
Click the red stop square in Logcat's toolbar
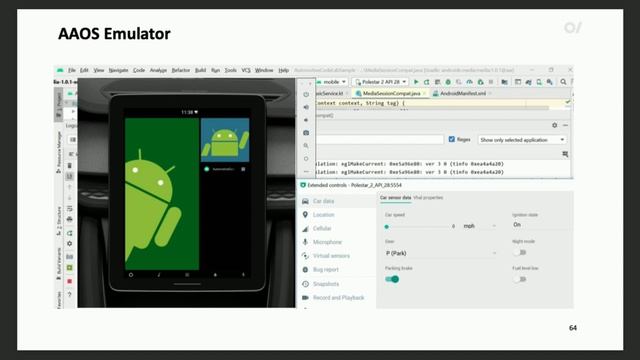(x=70, y=281)
